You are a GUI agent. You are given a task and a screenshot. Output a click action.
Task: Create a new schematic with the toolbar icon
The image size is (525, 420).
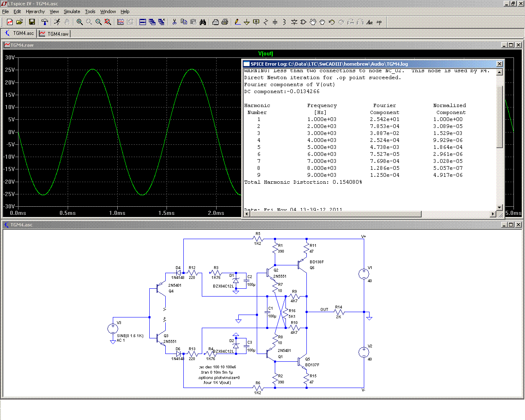pyautogui.click(x=10, y=22)
